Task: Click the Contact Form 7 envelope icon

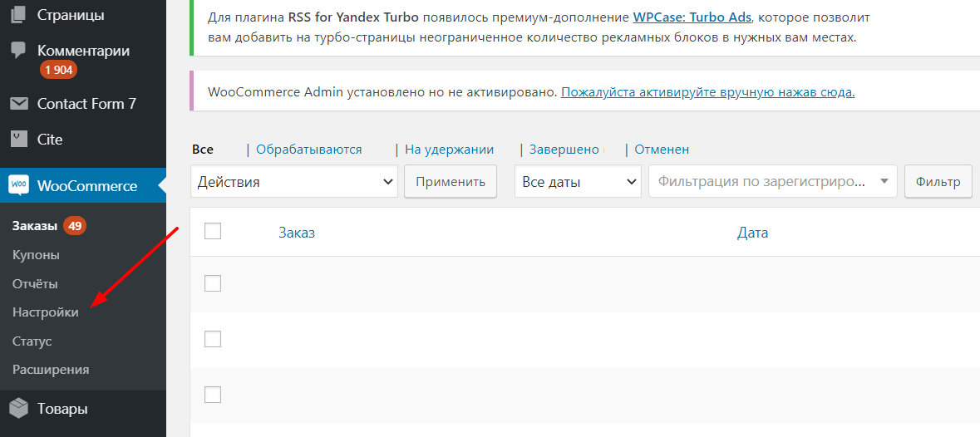Action: [x=18, y=104]
